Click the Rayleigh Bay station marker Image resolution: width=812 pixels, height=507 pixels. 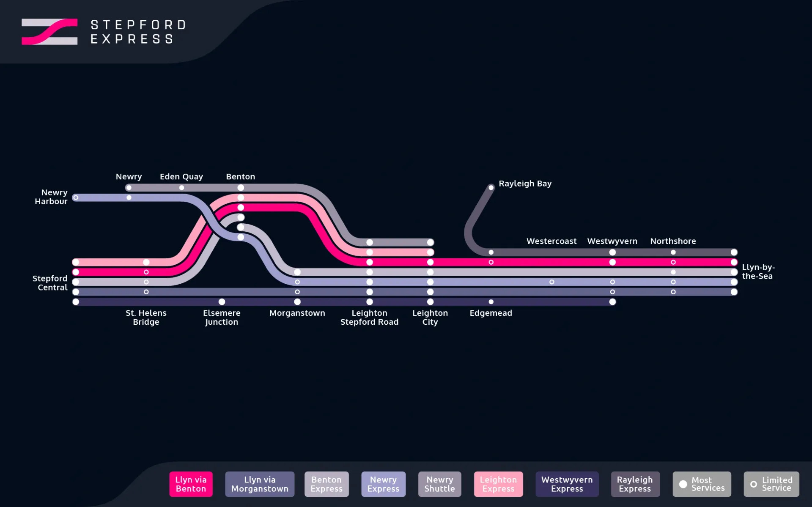click(x=491, y=187)
